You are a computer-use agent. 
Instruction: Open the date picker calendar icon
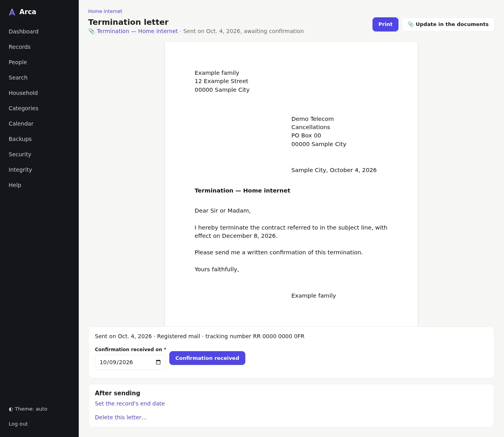(x=158, y=362)
